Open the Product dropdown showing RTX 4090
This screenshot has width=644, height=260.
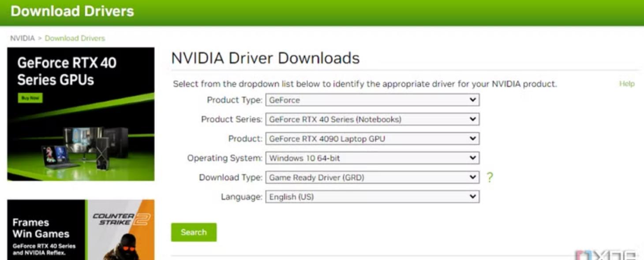point(372,139)
